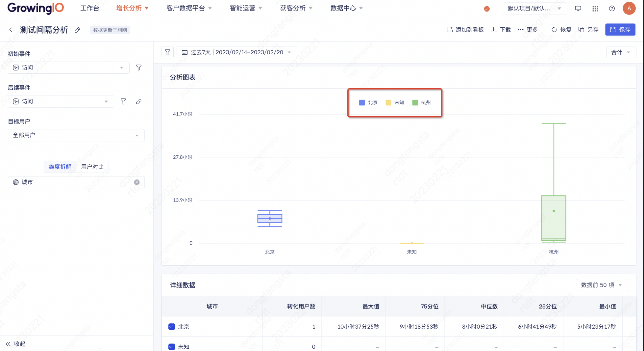
Task: Open the 数据前 50 项 dropdown
Action: (x=602, y=285)
